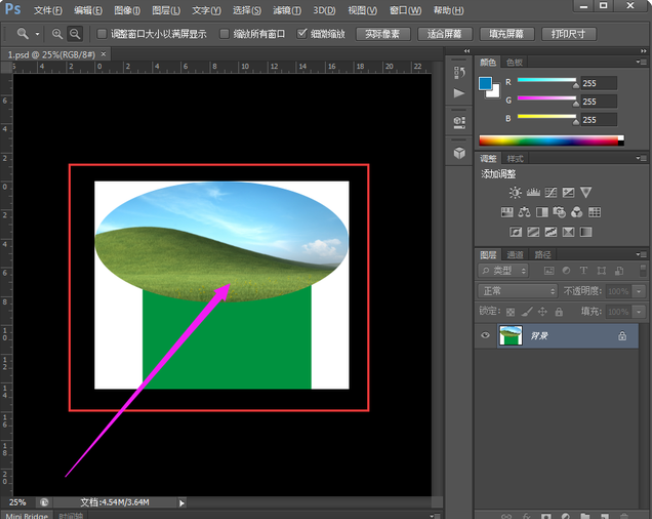Add a Gradient Map adjustment
The width and height of the screenshot is (652, 519).
point(586,232)
